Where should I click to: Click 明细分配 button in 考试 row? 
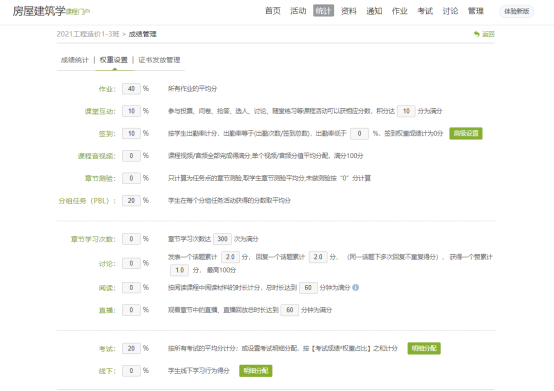424,348
